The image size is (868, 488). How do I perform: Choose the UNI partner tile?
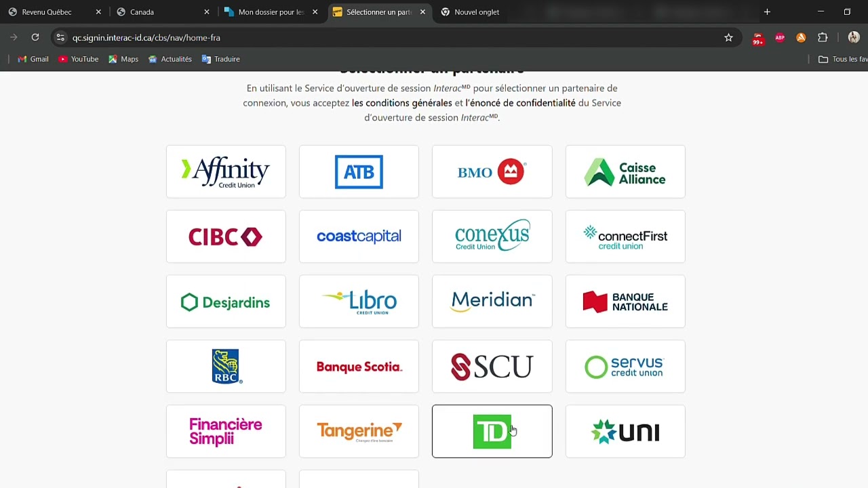coord(625,432)
